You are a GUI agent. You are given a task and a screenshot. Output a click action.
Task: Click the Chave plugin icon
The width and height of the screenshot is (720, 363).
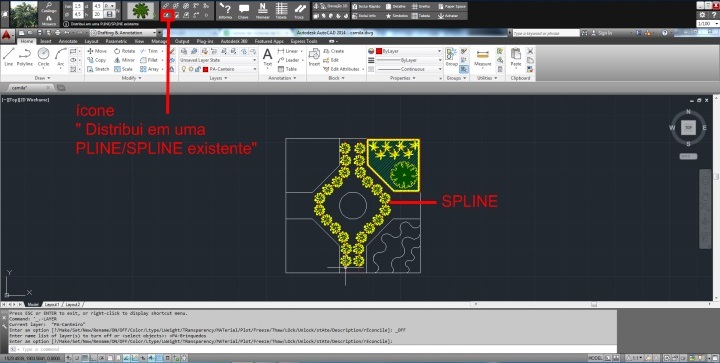point(243,11)
